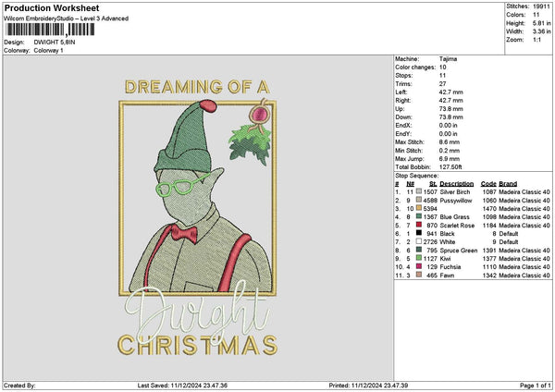Click the Height value 5.81 in
Image resolution: width=555 pixels, height=392 pixels.
(x=541, y=23)
